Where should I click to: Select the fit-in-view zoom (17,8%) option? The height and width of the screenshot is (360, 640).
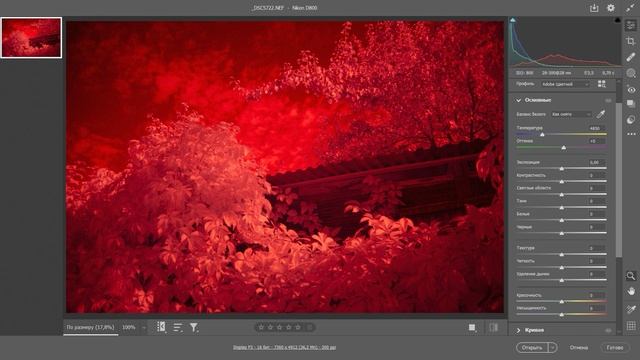coord(90,327)
